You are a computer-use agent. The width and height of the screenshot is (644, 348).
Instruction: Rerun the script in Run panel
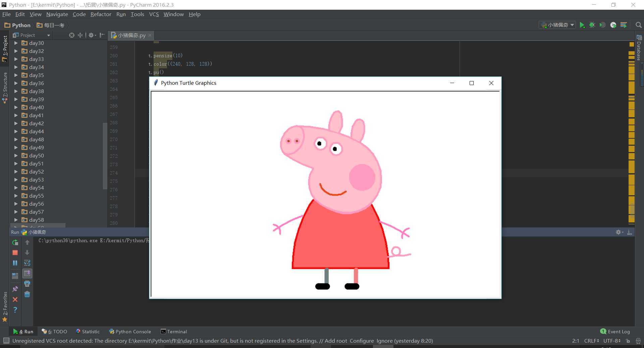(x=15, y=242)
